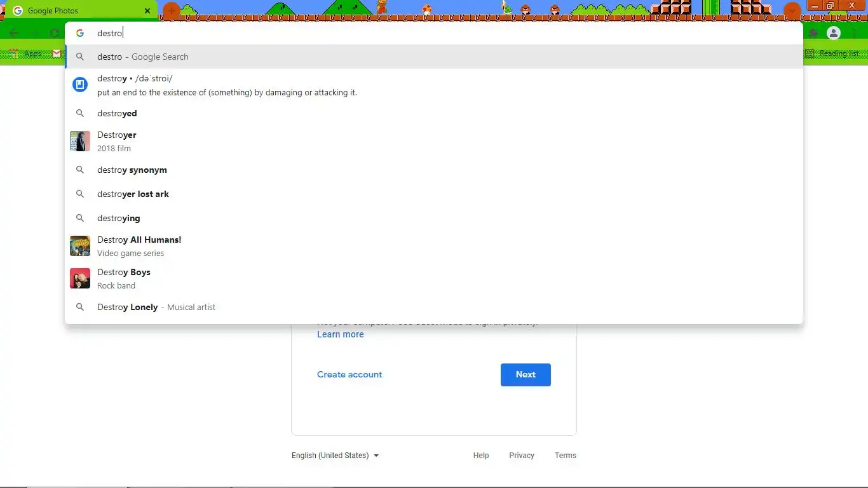Screen dimensions: 868x488
Task: Select the 'destroyed' suggestion
Action: click(x=434, y=113)
